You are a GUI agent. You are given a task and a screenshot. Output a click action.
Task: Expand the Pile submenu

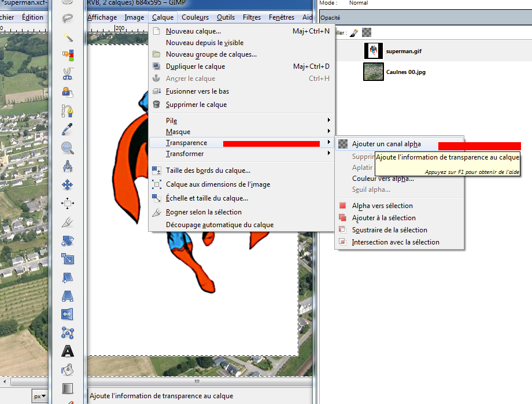[242, 120]
